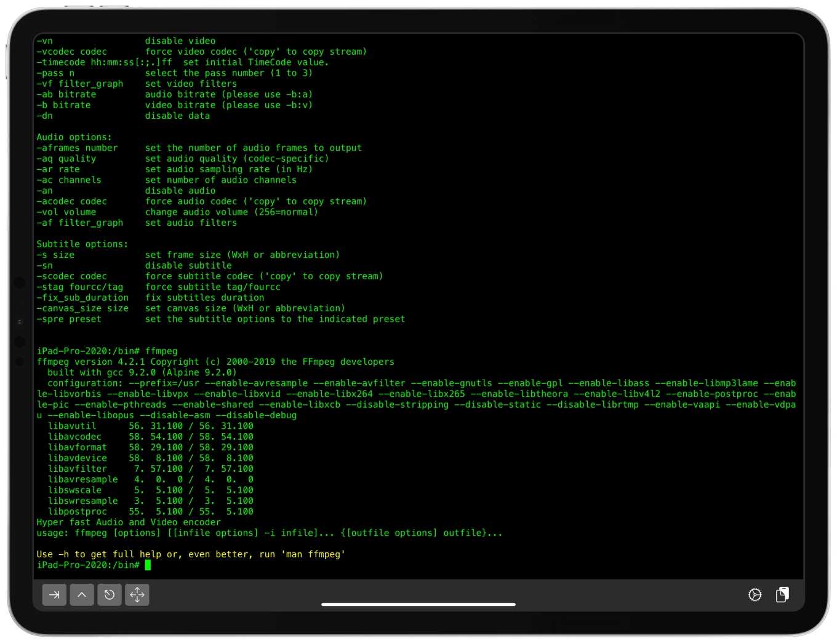The width and height of the screenshot is (837, 644).
Task: Click 'Hyper fast Audio and Video encoder' line
Action: (x=129, y=522)
